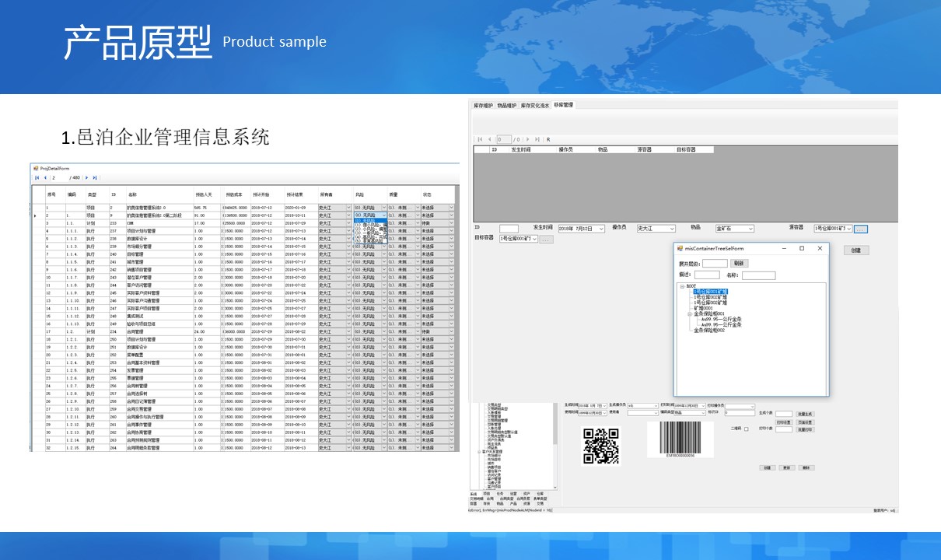Collapse the 客户关系管理 node in left tree
Viewport: 941px width, 560px height.
[479, 451]
